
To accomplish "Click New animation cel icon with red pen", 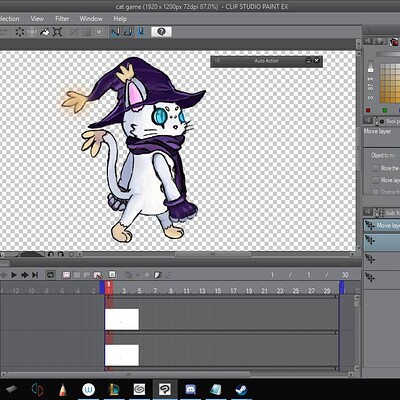I will [98, 275].
